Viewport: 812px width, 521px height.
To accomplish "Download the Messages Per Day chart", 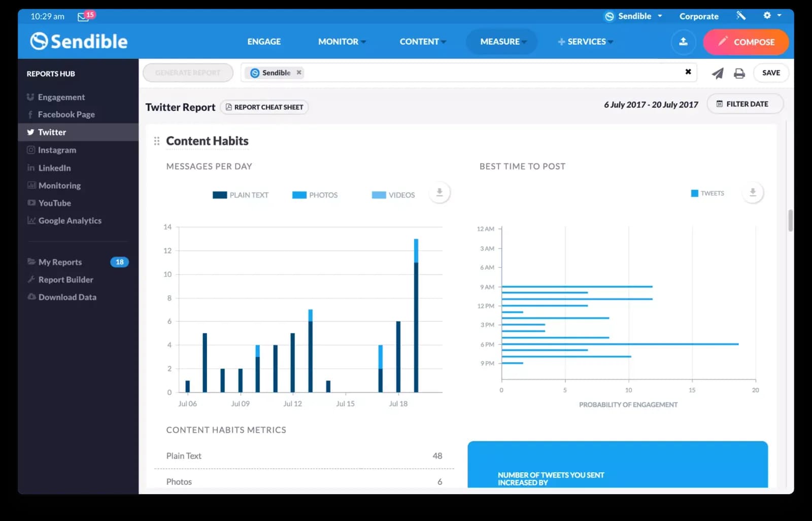I will [439, 193].
